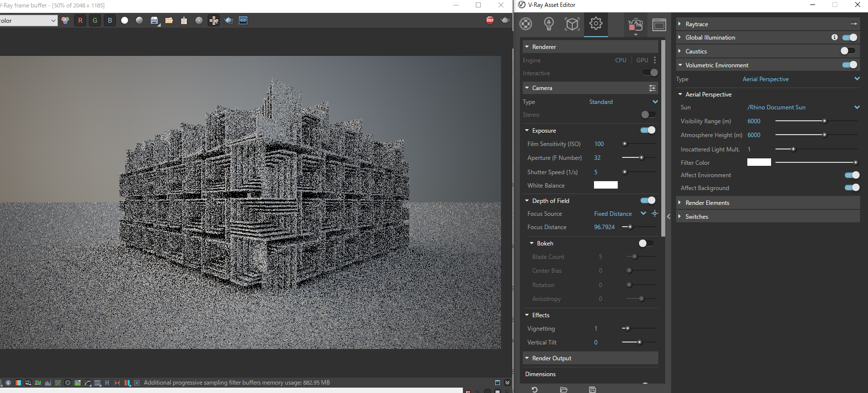Expand the Raytrace section
Viewport: 868px width, 393px height.
click(696, 24)
